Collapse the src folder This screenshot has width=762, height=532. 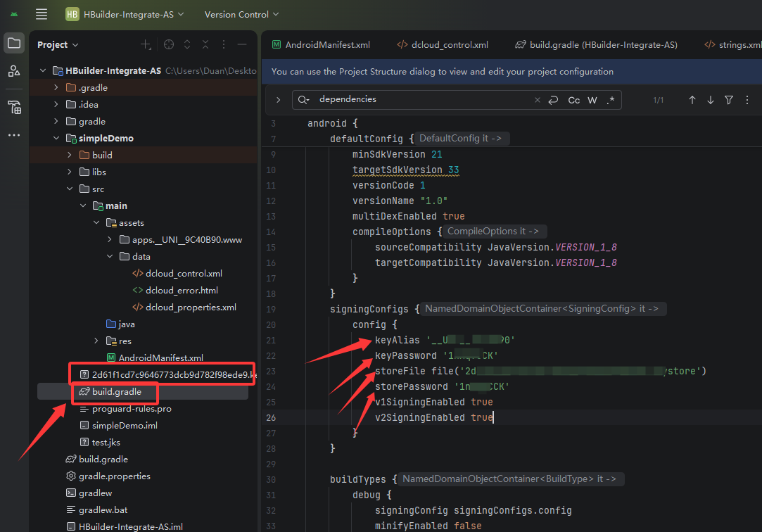point(70,189)
